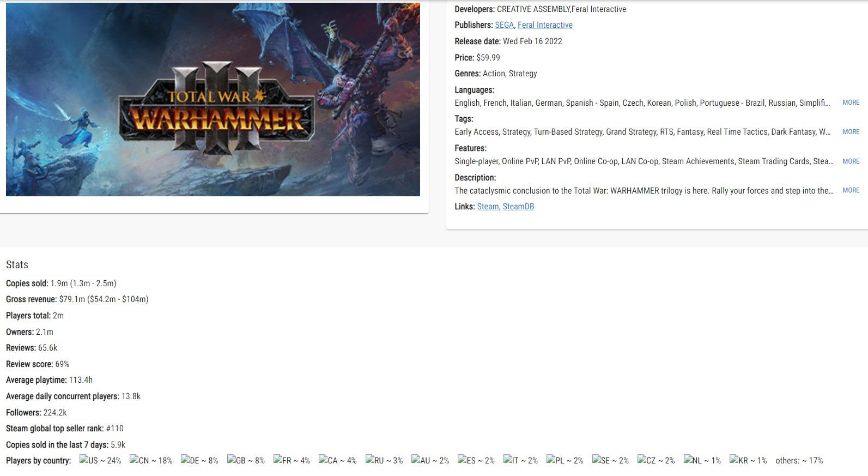
Task: Click the Features list starting with Single-player
Action: (x=644, y=161)
